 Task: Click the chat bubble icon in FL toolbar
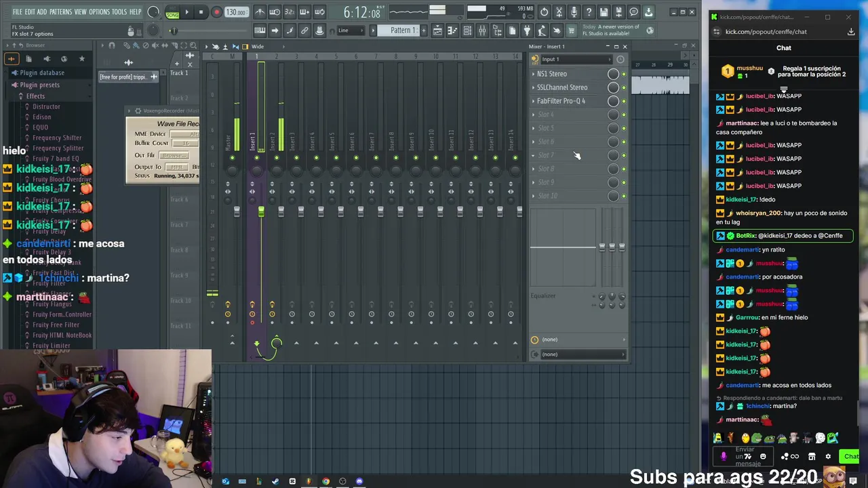[x=633, y=12]
